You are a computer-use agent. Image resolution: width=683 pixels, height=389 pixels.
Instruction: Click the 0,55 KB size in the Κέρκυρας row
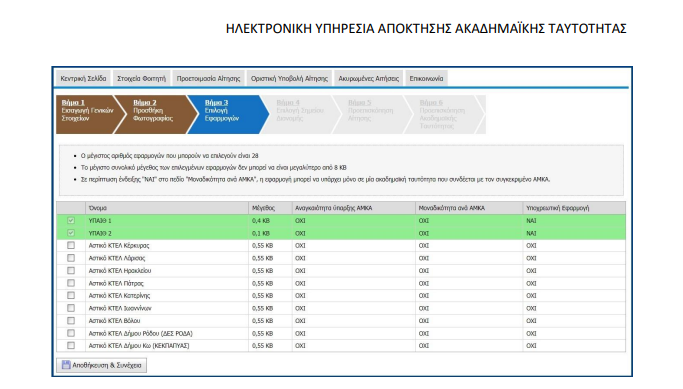pyautogui.click(x=262, y=246)
